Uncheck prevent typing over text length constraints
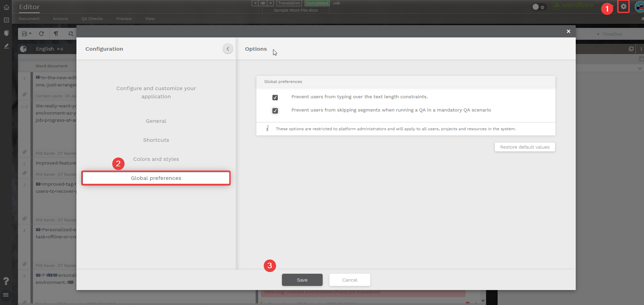644x305 pixels. pos(275,98)
